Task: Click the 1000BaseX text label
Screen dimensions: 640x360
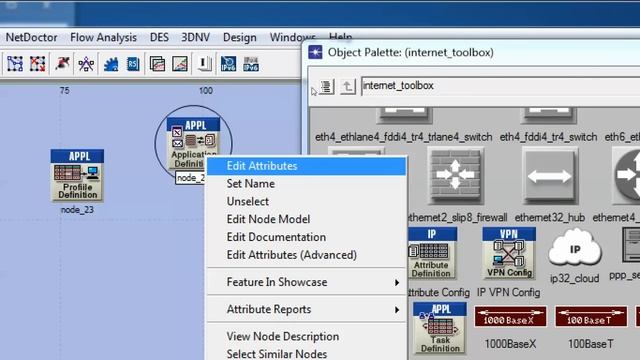Action: coord(510,344)
